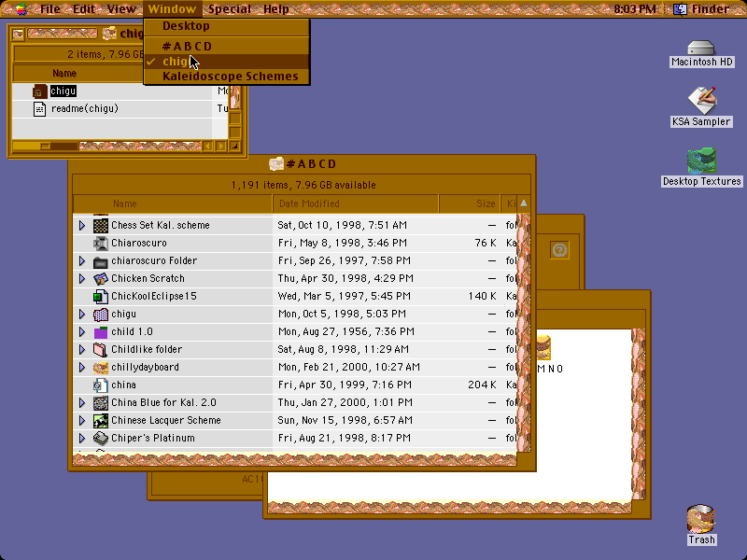Click the 204 K size of china
Viewport: 747px width, 560px height.
[482, 385]
